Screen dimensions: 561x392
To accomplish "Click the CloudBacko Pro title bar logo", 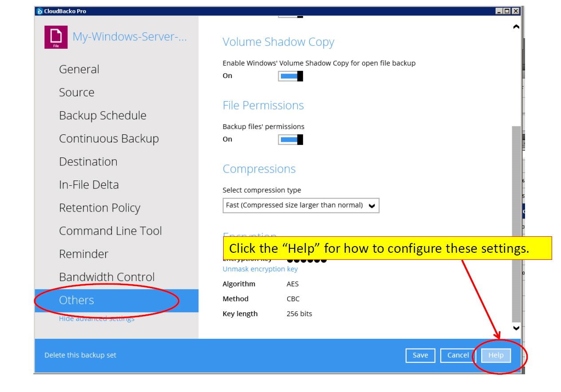I will [40, 11].
